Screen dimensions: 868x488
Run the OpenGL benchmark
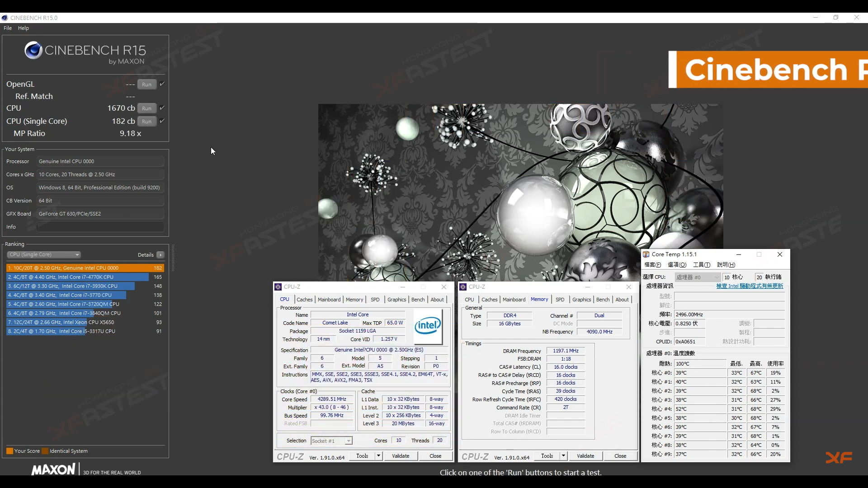pyautogui.click(x=147, y=84)
